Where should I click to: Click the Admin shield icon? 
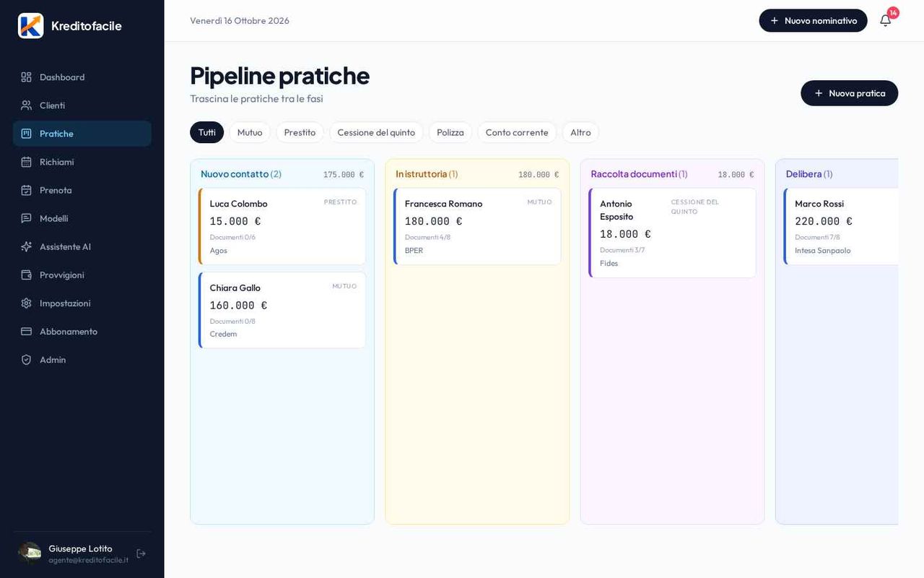(x=26, y=359)
